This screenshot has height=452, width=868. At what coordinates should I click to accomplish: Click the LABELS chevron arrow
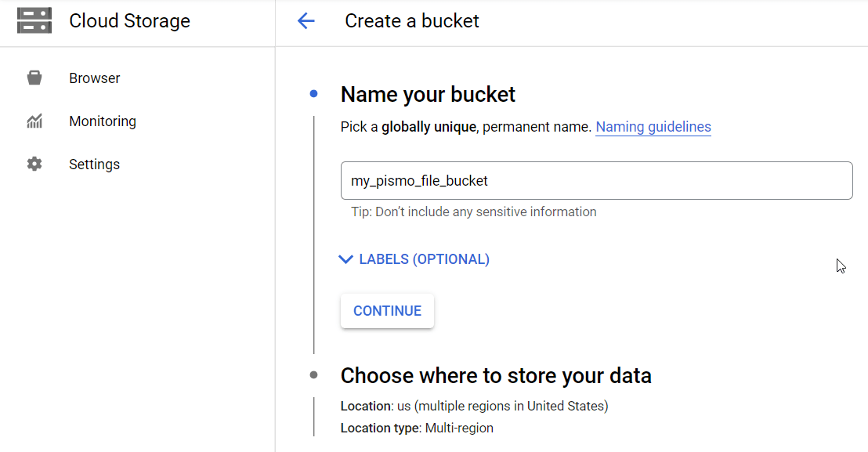(345, 259)
